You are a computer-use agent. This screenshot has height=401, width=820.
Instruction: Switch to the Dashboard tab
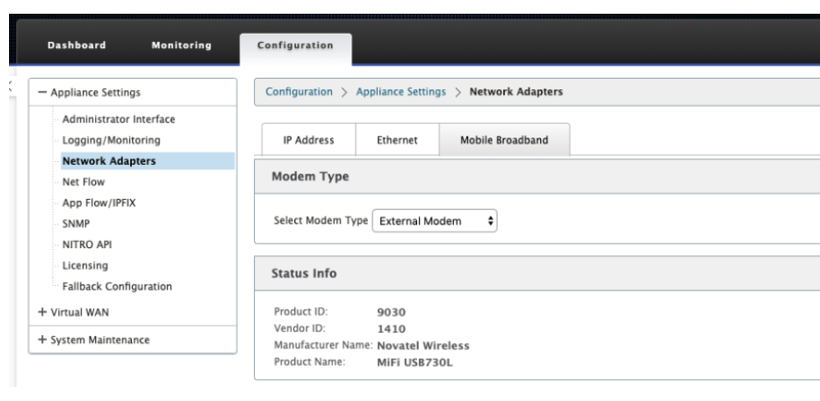pyautogui.click(x=76, y=45)
